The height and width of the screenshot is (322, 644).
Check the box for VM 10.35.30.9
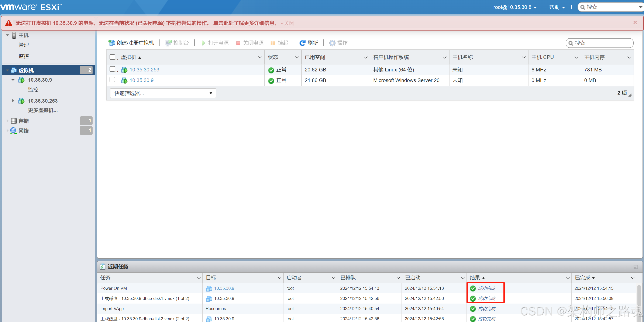pyautogui.click(x=113, y=80)
